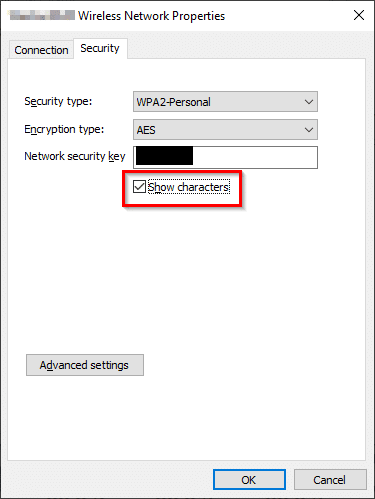
Task: Click the Wireless Network Properties title bar text
Action: pyautogui.click(x=151, y=16)
